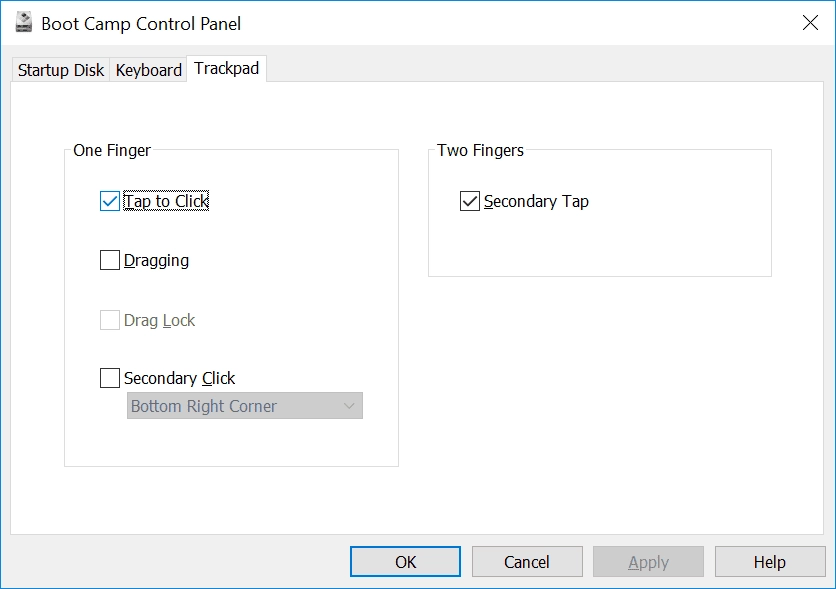Switch to the Startup Disk tab
This screenshot has width=836, height=589.
click(x=61, y=70)
